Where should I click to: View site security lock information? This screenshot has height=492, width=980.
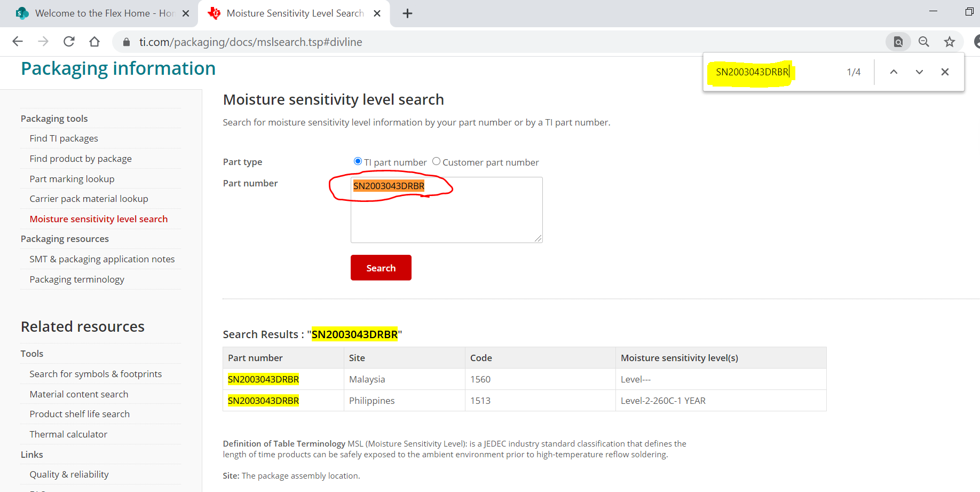pos(127,42)
